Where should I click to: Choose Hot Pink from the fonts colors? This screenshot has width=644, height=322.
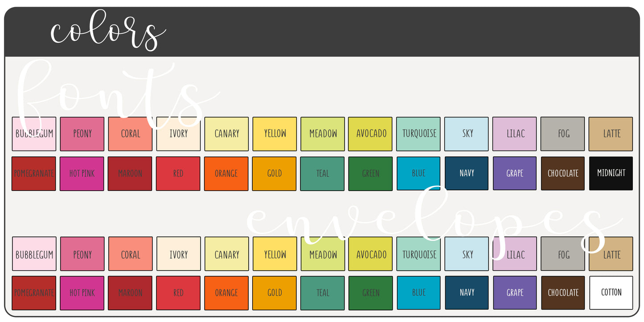(82, 173)
